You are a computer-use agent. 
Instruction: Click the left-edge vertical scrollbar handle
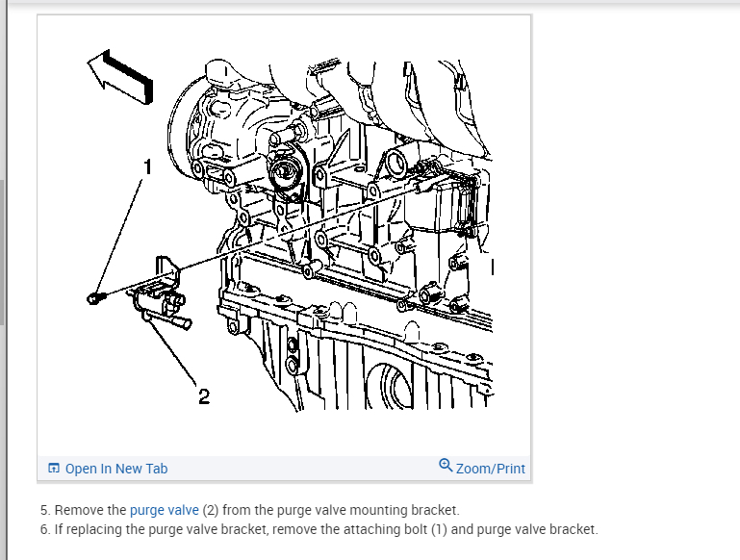2,252
